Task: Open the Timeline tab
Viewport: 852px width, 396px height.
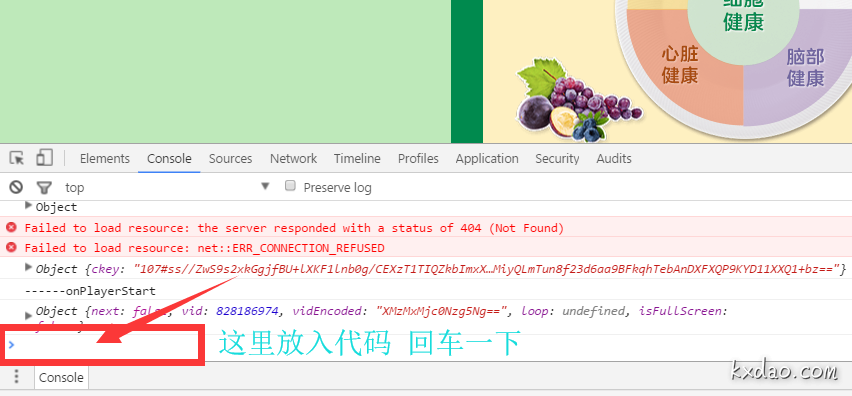Action: tap(357, 159)
